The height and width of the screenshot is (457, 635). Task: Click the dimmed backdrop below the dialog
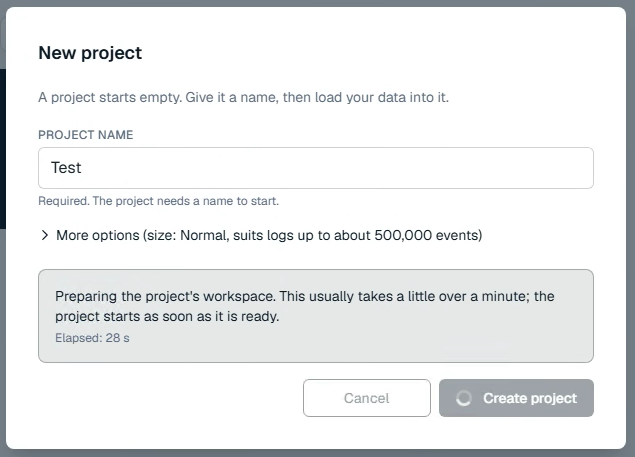click(318, 453)
